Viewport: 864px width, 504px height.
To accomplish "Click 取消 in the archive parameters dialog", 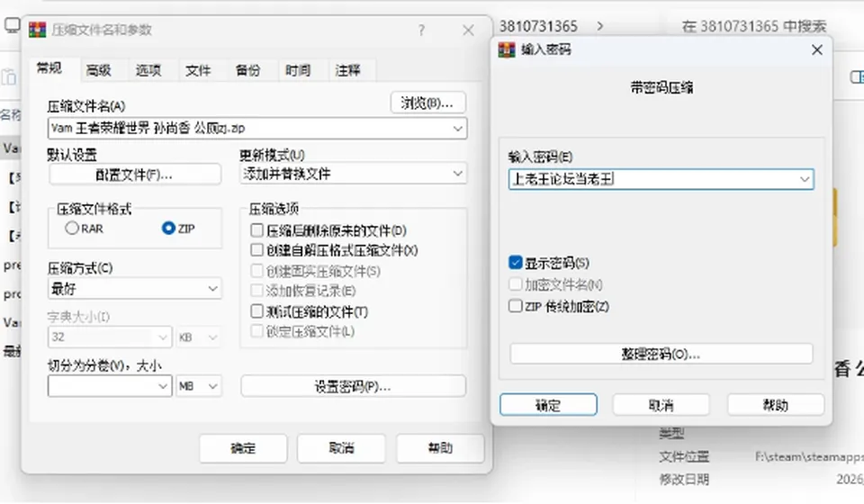I will 342,448.
